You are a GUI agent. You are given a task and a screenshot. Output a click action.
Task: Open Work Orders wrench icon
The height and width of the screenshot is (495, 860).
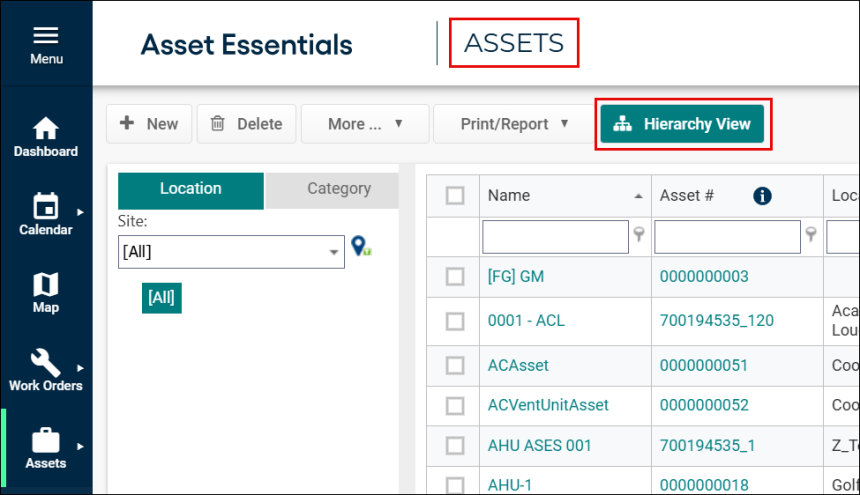(x=46, y=362)
